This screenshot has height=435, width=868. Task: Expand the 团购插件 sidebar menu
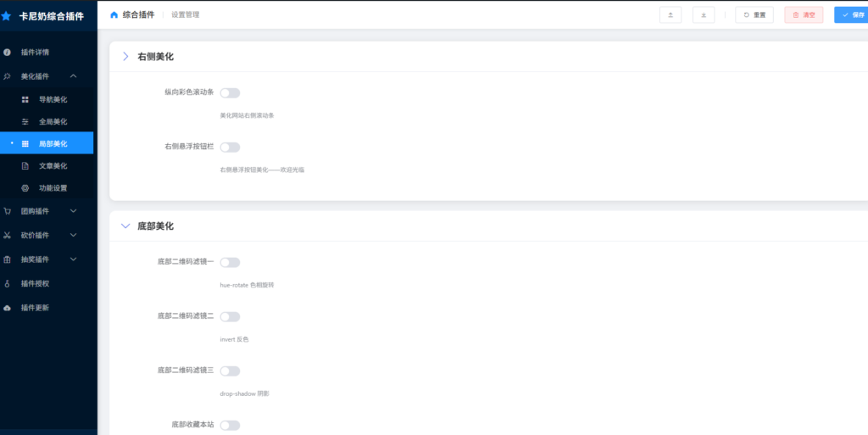[47, 211]
